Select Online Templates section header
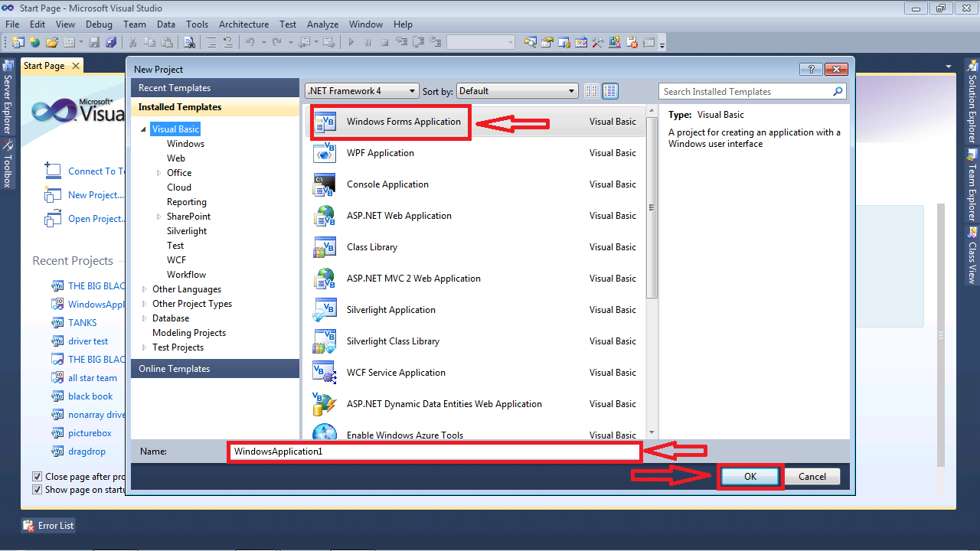 point(215,369)
